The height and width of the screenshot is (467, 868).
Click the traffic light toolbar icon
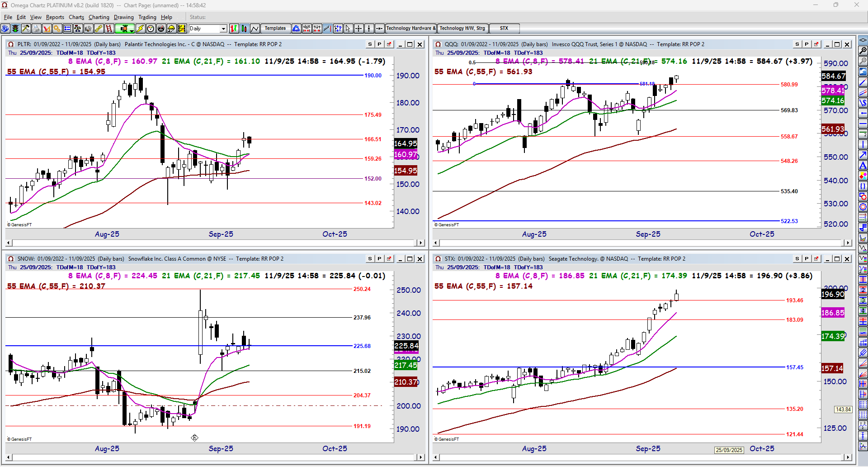15,29
